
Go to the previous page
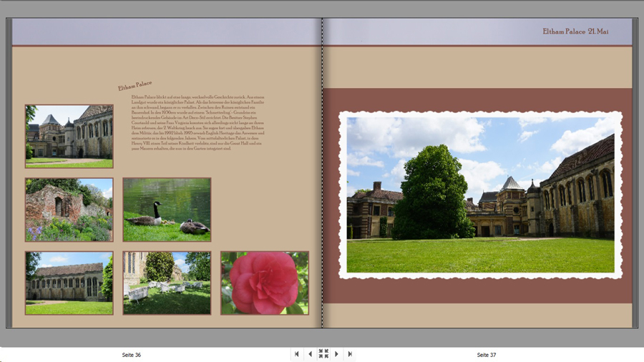[310, 354]
